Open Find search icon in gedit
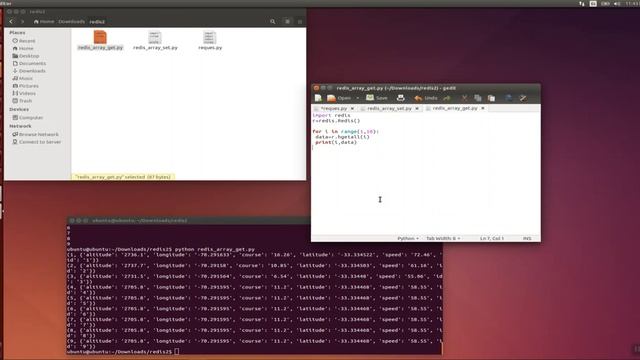 (509, 98)
